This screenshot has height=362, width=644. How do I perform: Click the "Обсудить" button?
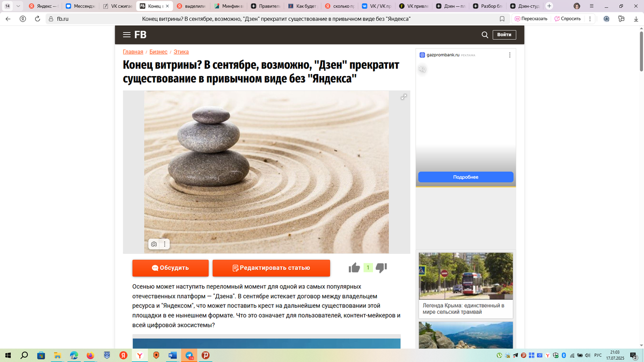coord(170,267)
